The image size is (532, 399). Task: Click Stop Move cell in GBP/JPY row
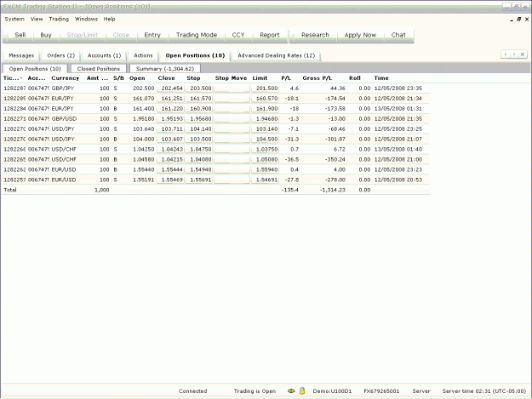tap(232, 88)
